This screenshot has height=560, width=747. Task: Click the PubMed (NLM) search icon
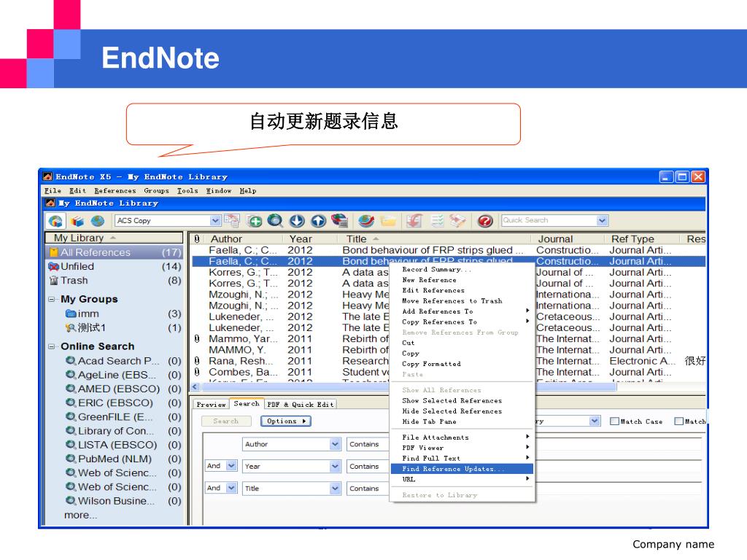[71, 459]
